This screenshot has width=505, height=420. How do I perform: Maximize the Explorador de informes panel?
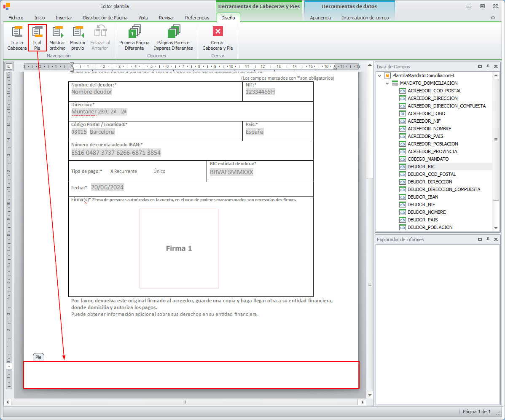pos(480,240)
